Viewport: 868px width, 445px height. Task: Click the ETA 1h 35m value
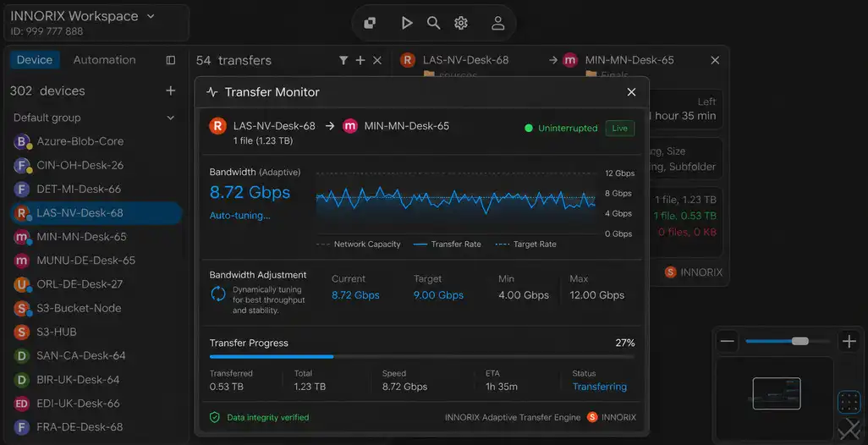pyautogui.click(x=502, y=387)
